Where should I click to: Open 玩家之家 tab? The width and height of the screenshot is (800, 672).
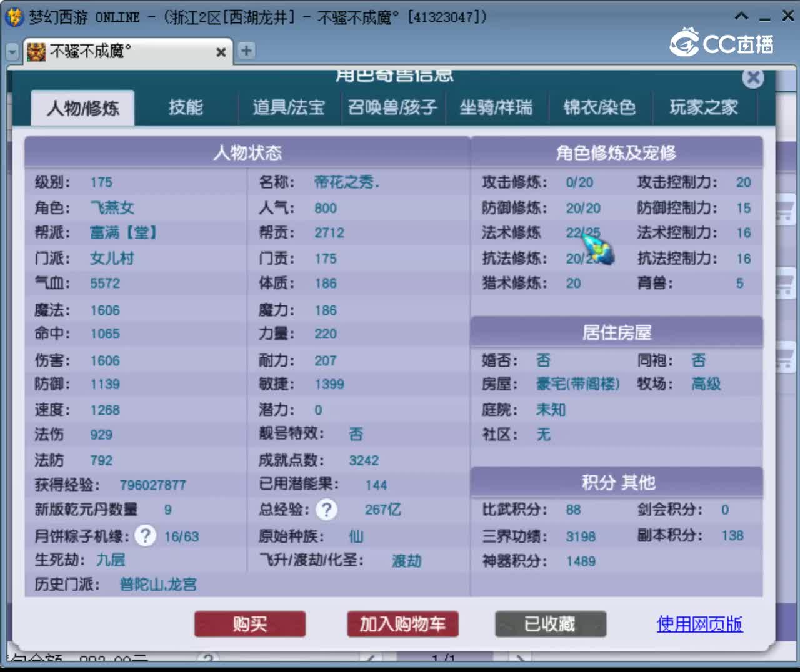(704, 107)
